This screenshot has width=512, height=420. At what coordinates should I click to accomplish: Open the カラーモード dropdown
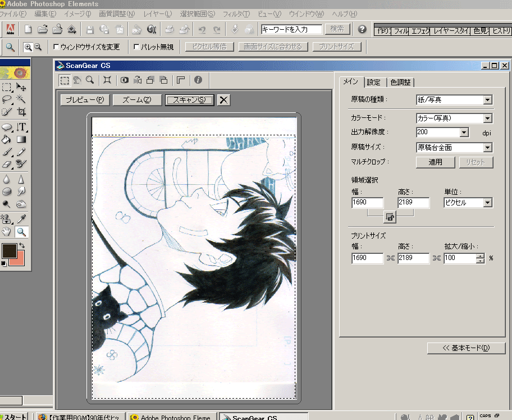(487, 118)
